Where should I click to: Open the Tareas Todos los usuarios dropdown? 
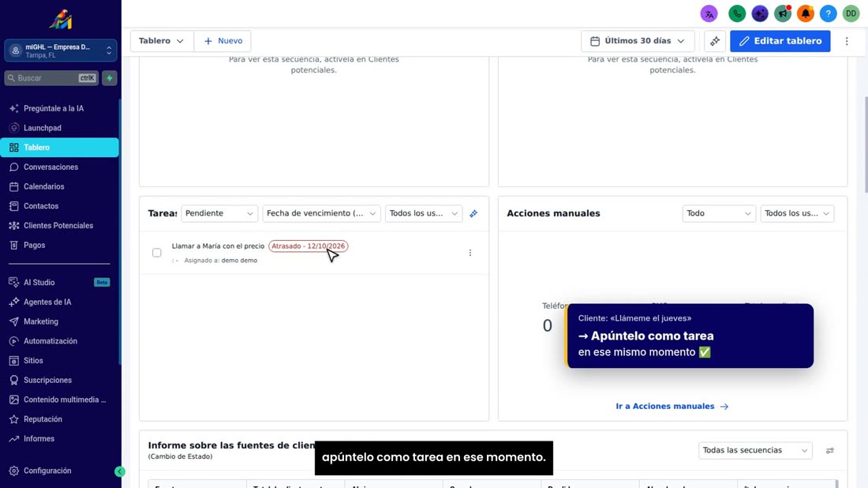(x=424, y=213)
